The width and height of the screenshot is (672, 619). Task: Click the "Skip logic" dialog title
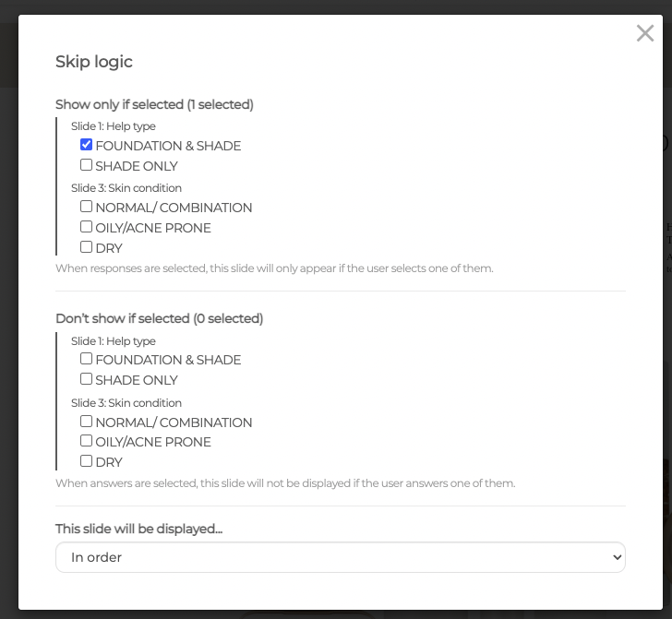tap(94, 62)
